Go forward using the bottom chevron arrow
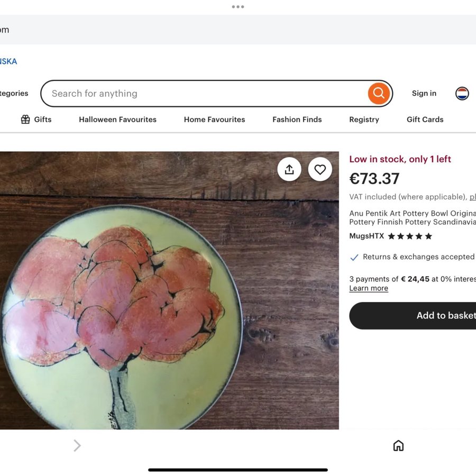This screenshot has width=476, height=476. pos(77,446)
